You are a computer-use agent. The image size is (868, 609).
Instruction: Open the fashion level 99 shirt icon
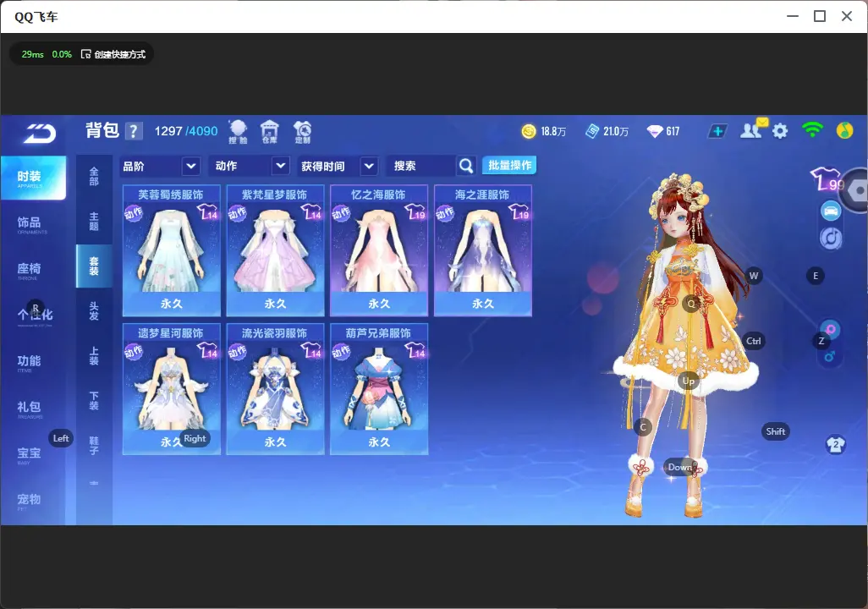[827, 178]
